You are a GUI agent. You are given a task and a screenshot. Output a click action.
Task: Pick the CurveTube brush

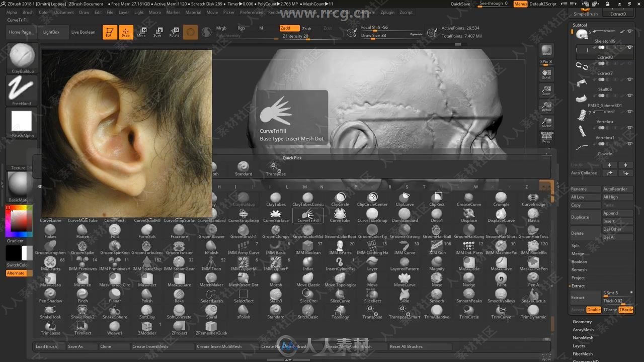click(340, 215)
